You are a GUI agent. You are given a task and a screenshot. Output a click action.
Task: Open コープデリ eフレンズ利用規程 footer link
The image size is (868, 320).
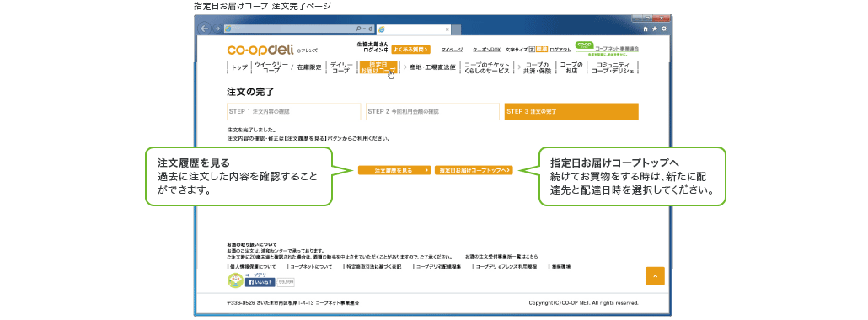(x=506, y=267)
